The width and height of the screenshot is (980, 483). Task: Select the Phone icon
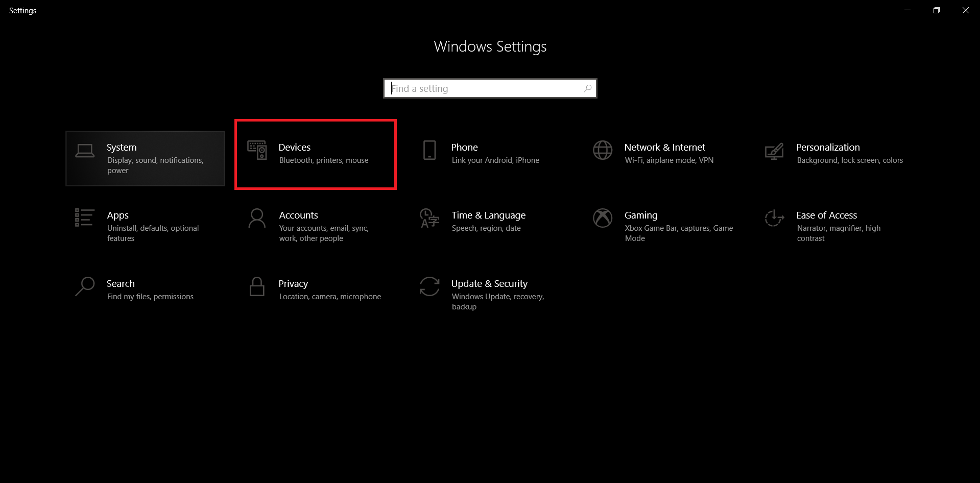click(429, 151)
